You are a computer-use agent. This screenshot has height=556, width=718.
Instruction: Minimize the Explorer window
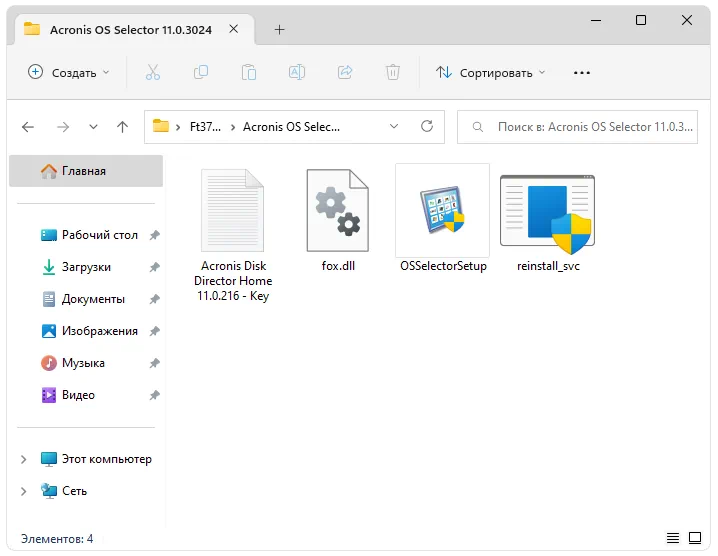tap(596, 20)
